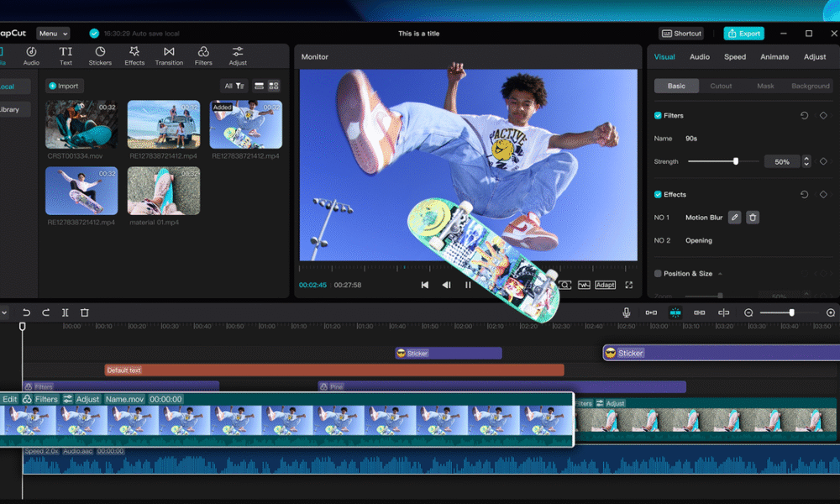Screen dimensions: 840x504
Task: Click the Import button
Action: [x=63, y=86]
